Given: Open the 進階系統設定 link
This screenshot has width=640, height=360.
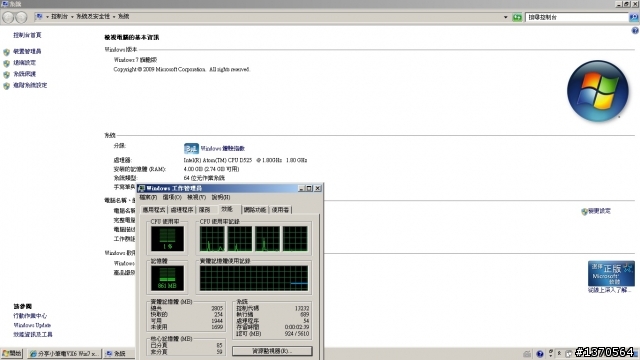Looking at the screenshot, I should tap(30, 85).
